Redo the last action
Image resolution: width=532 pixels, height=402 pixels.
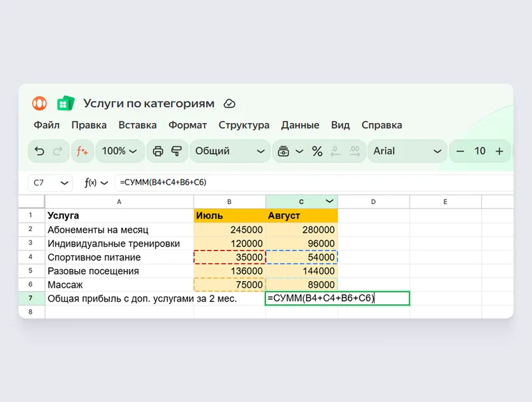pos(58,151)
